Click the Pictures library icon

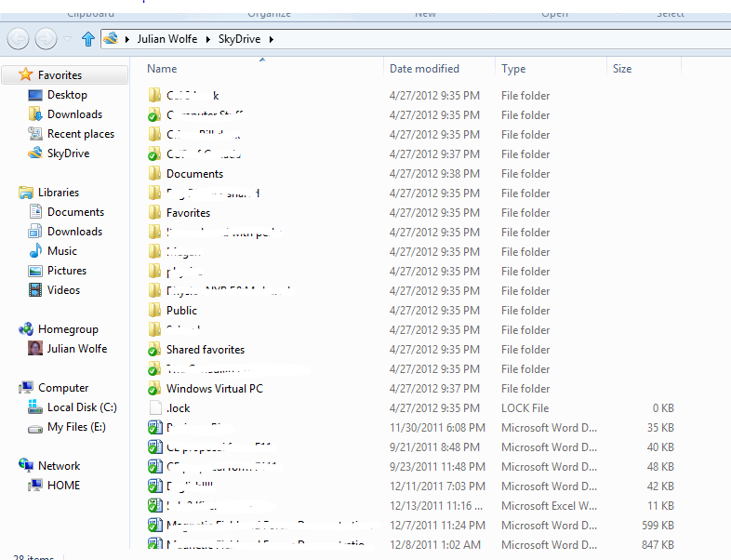tap(35, 271)
